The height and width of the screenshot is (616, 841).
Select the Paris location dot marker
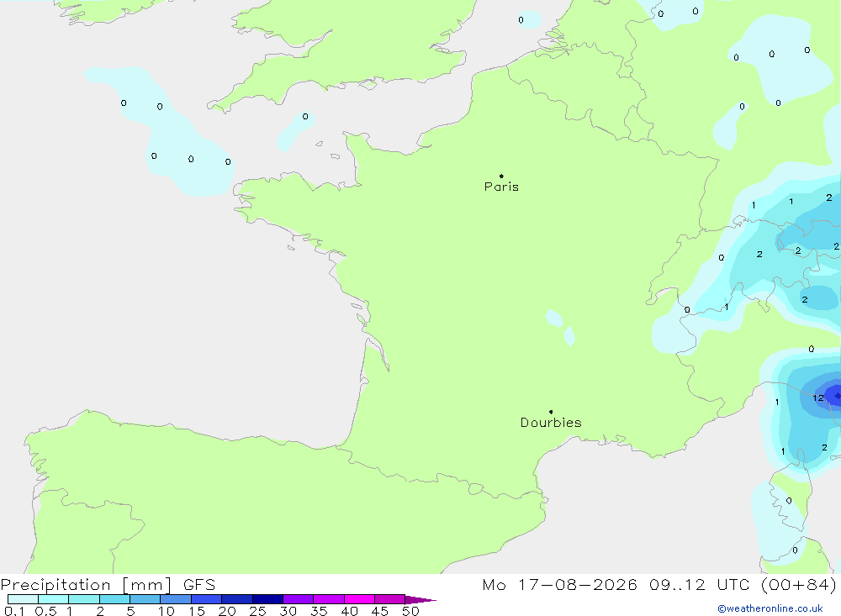pyautogui.click(x=501, y=176)
